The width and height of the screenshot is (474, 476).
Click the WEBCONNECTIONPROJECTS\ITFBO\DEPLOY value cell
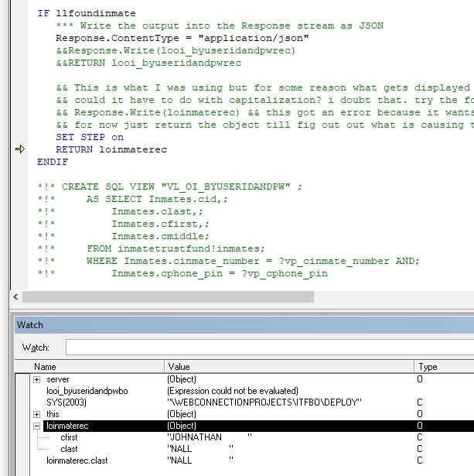click(264, 402)
